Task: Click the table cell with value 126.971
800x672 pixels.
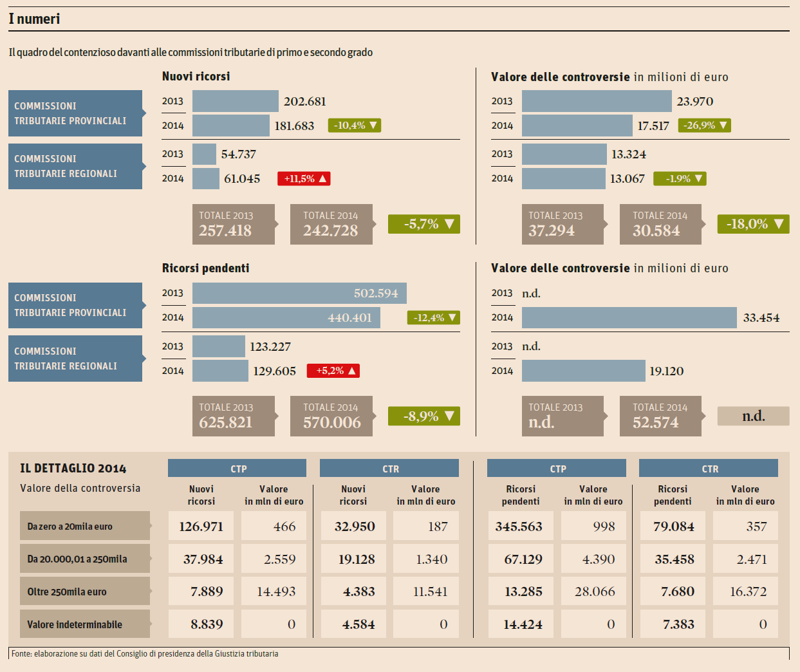Action: [201, 526]
